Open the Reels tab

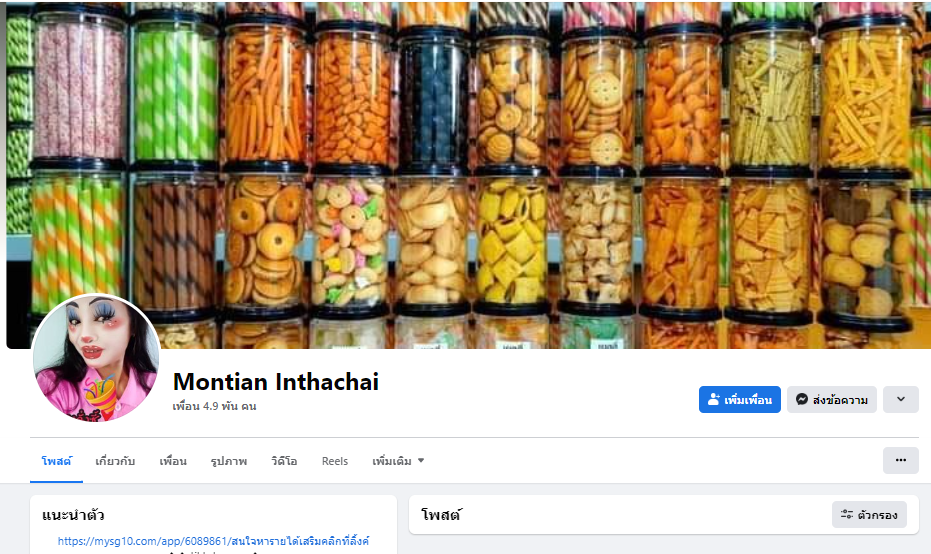click(x=335, y=461)
